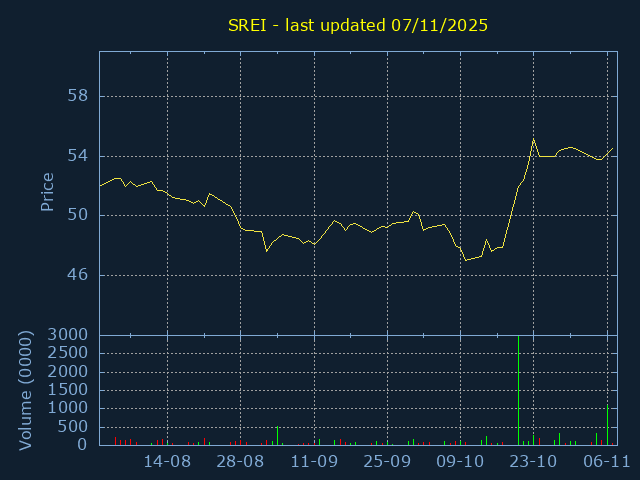Select the 54 price tick label
This screenshot has width=640, height=480.
(78, 156)
